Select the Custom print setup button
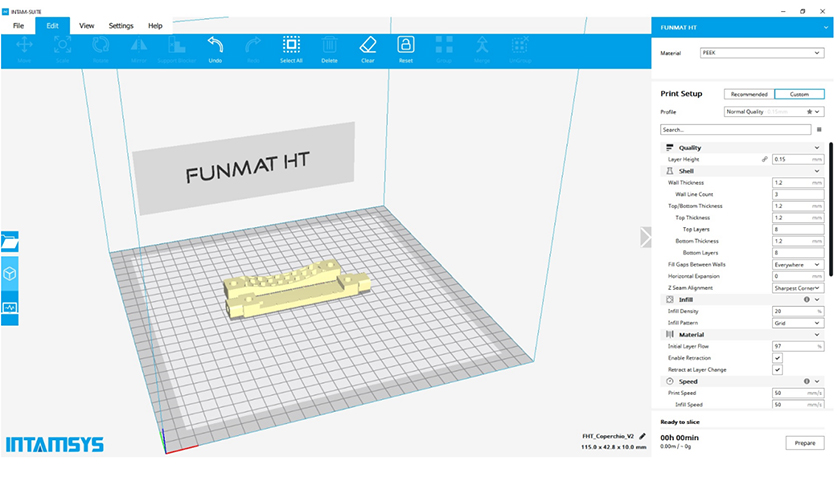The width and height of the screenshot is (840, 480). pyautogui.click(x=799, y=94)
